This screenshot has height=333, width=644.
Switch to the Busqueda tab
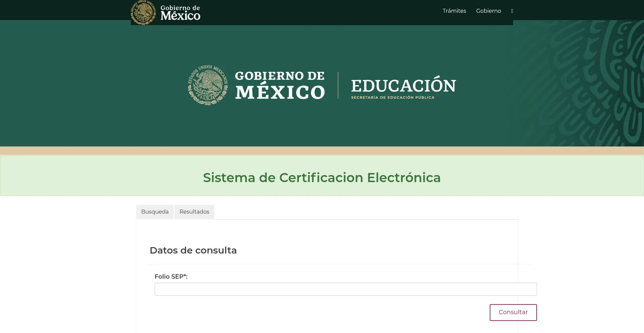click(x=155, y=212)
